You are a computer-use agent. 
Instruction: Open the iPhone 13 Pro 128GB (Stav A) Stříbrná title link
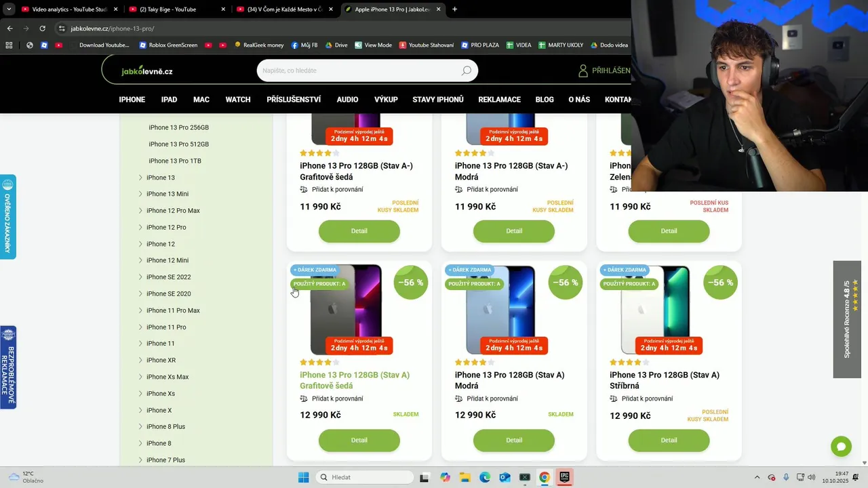(x=665, y=380)
